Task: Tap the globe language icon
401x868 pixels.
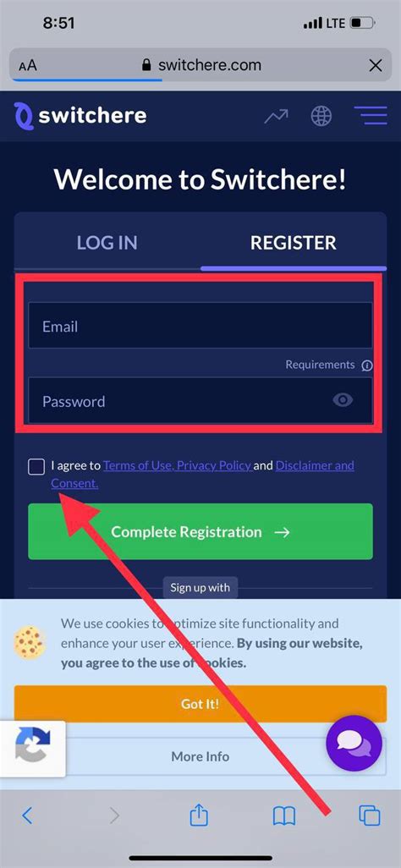Action: tap(321, 116)
